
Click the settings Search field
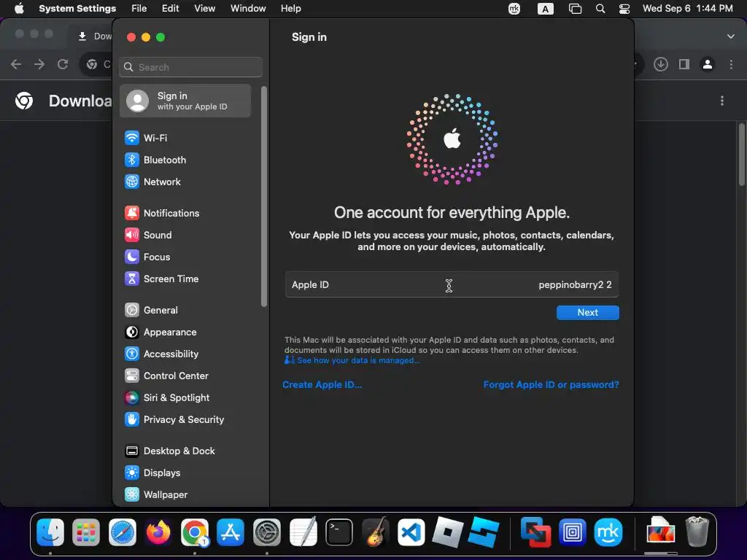[190, 67]
